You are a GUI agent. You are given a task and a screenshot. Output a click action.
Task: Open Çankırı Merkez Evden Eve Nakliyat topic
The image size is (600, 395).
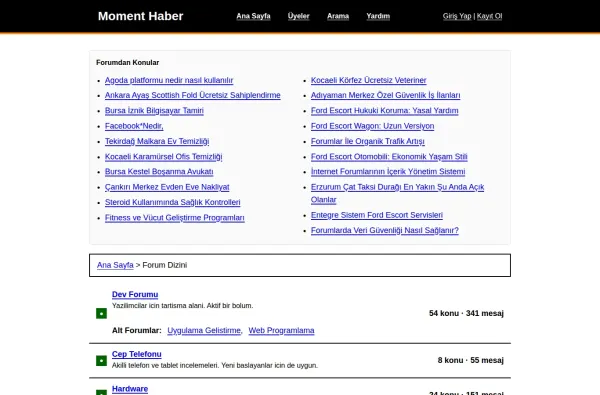[167, 187]
